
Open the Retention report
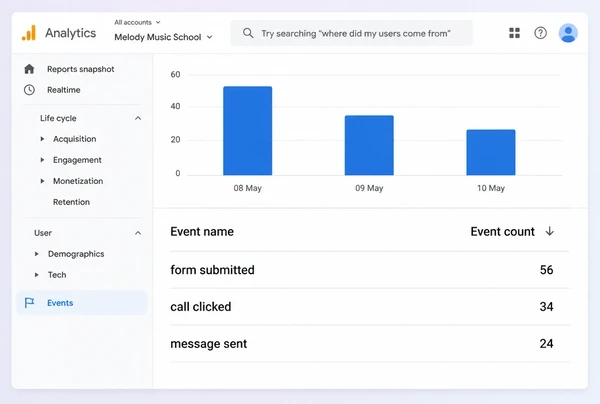click(71, 202)
